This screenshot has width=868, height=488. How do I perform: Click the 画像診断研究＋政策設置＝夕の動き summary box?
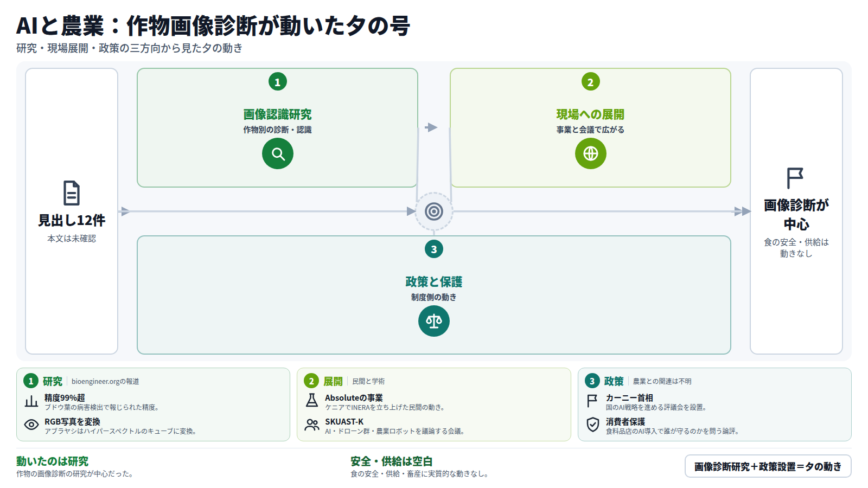click(x=768, y=466)
